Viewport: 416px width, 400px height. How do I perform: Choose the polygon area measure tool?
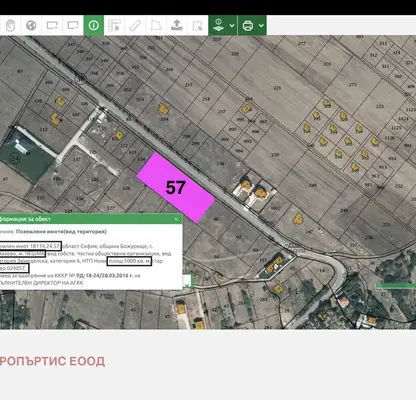(x=156, y=25)
